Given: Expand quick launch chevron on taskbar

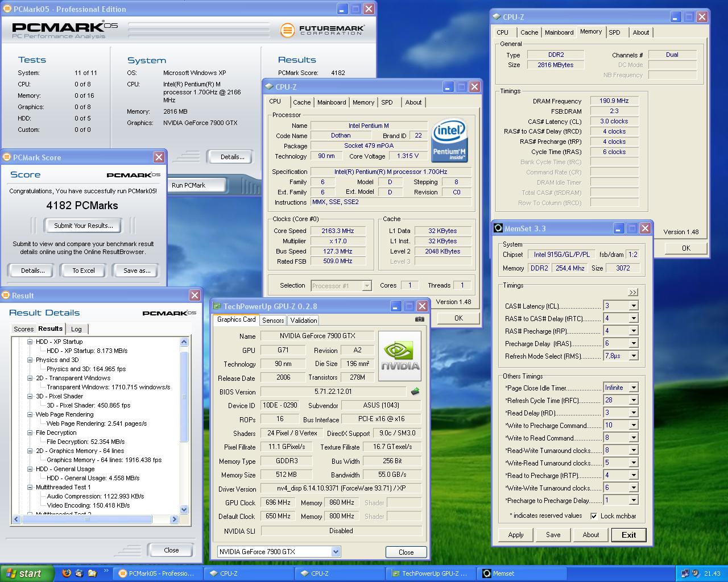Looking at the screenshot, I should pyautogui.click(x=106, y=571).
